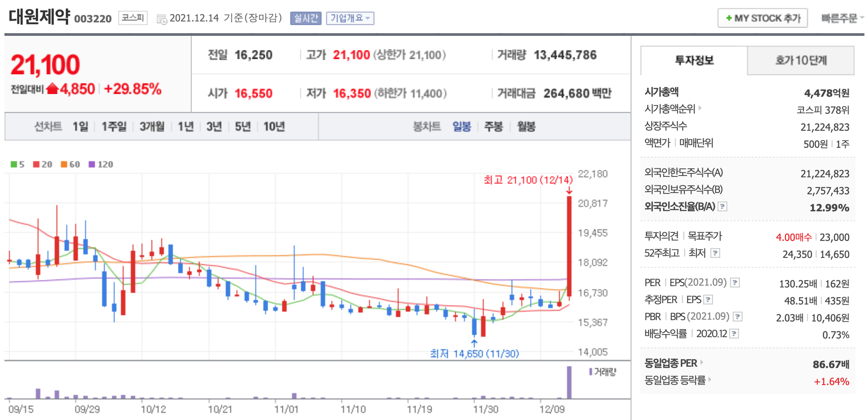Open help icon next to PER EPS(2021.09)
The width and height of the screenshot is (868, 420).
coord(735,283)
